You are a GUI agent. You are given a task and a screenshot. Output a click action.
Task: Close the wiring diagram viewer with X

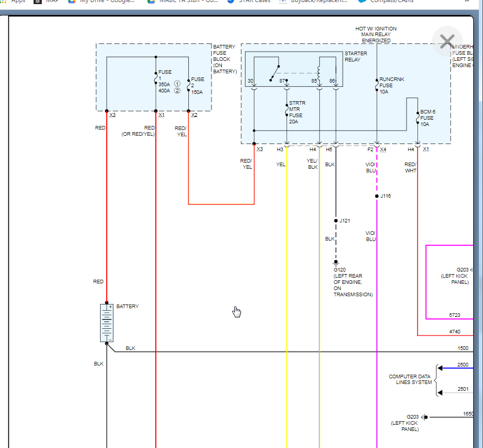[447, 41]
